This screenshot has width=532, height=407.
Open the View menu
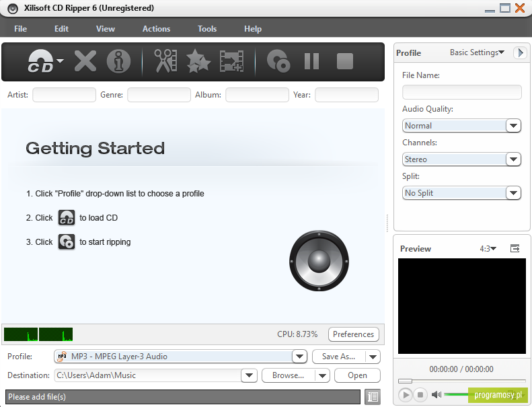coord(106,29)
